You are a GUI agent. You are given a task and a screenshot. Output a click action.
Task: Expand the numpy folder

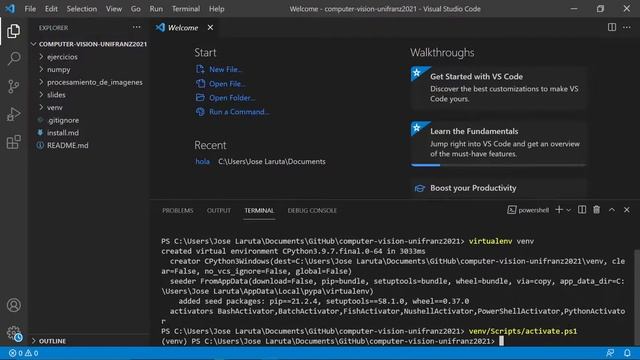pos(89,69)
